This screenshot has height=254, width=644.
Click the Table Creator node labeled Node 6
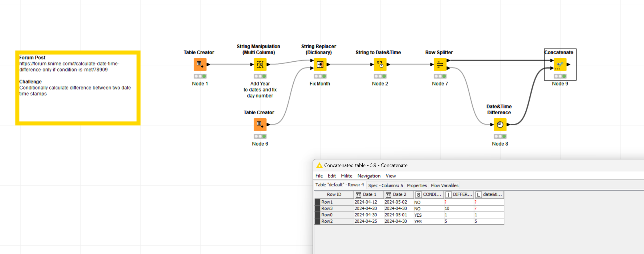[260, 124]
